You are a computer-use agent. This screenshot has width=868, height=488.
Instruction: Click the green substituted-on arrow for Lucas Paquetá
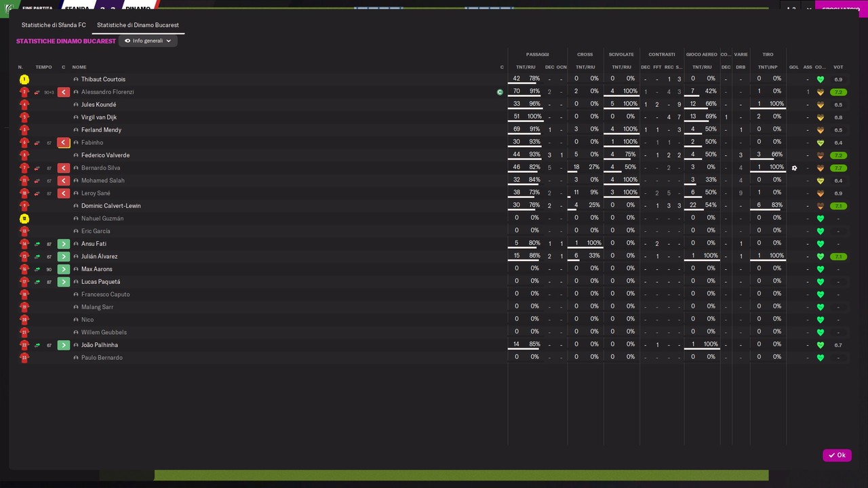coord(63,282)
